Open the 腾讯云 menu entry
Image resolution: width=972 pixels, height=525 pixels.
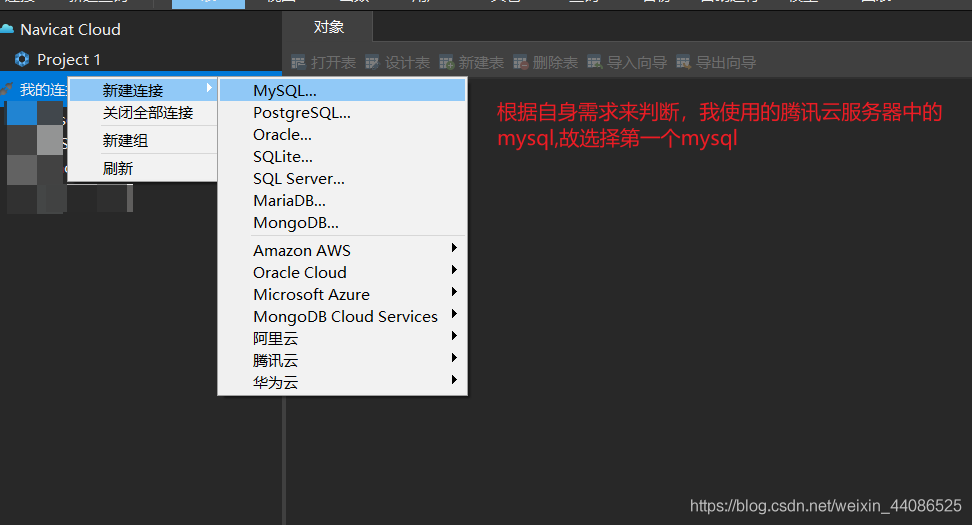[x=342, y=360]
